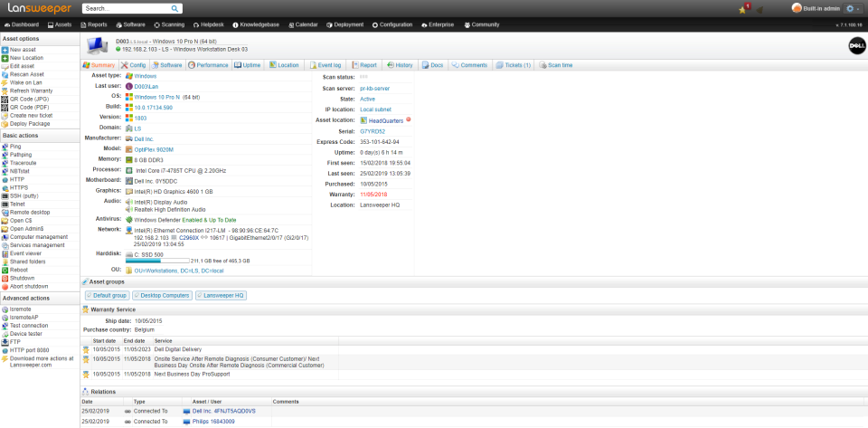Open the Helpdesk menu
This screenshot has width=868, height=428.
point(209,25)
